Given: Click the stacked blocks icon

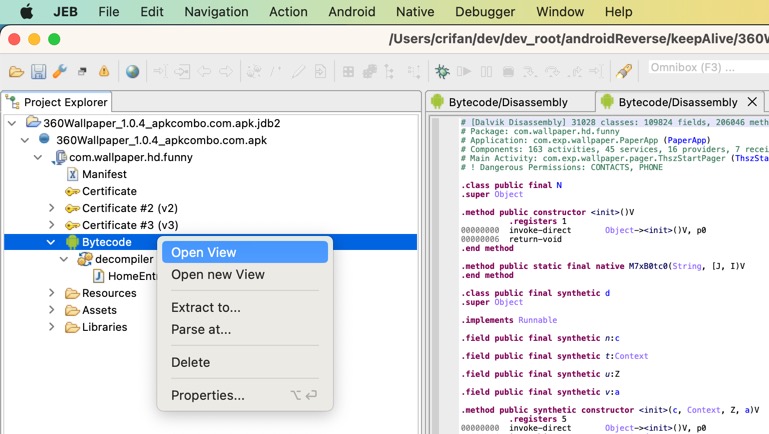Looking at the screenshot, I should (x=369, y=72).
